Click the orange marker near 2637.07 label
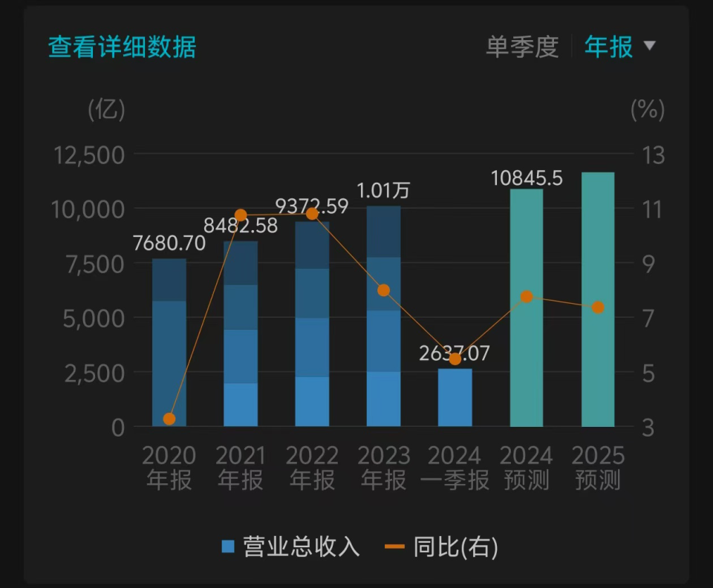The image size is (713, 588). tap(455, 360)
